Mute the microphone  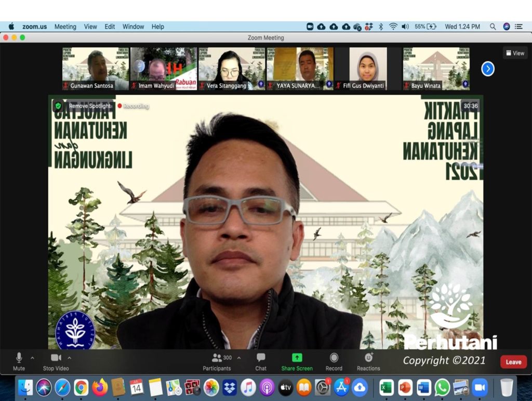click(19, 358)
